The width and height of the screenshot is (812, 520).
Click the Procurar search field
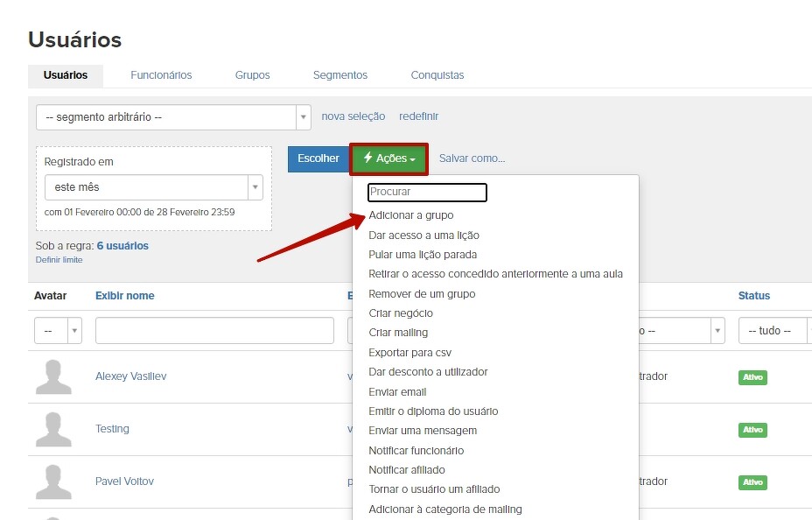427,192
